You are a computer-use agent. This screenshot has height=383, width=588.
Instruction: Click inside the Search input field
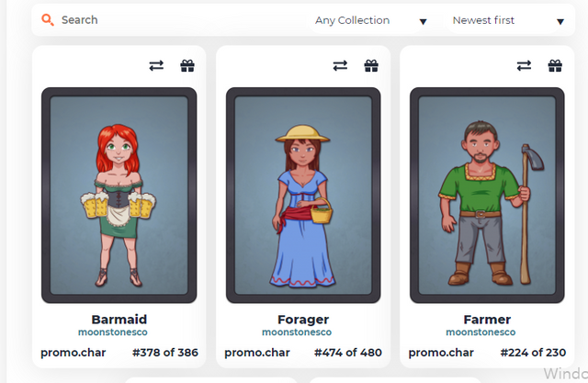click(x=180, y=20)
